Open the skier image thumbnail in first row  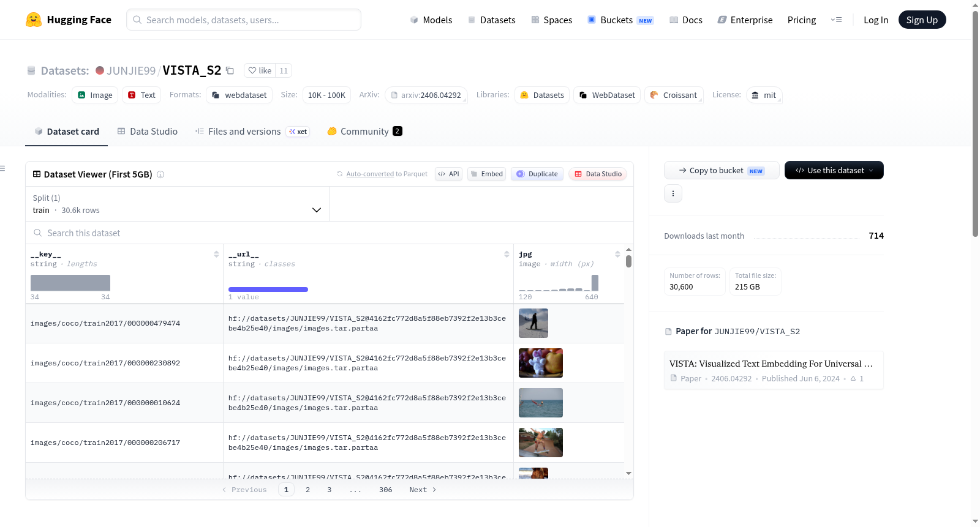[533, 323]
